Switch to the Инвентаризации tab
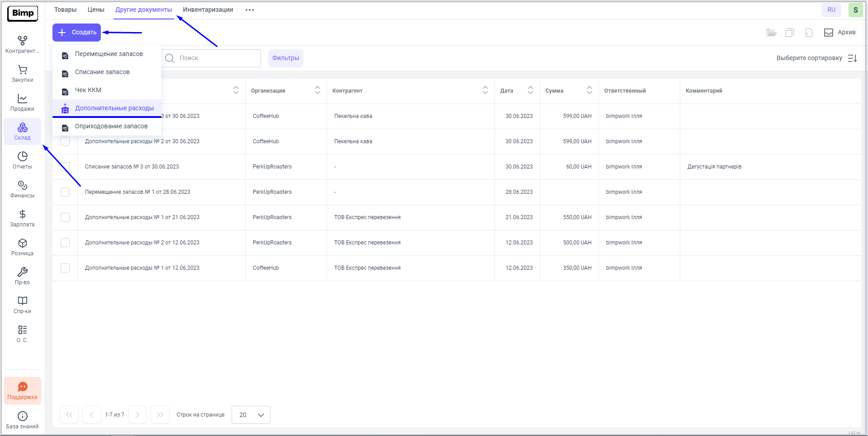Viewport: 868px width, 436px height. pyautogui.click(x=208, y=10)
